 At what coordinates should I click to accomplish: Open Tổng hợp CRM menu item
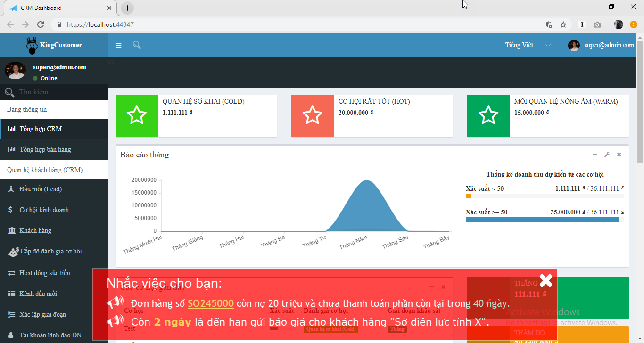[x=54, y=129]
